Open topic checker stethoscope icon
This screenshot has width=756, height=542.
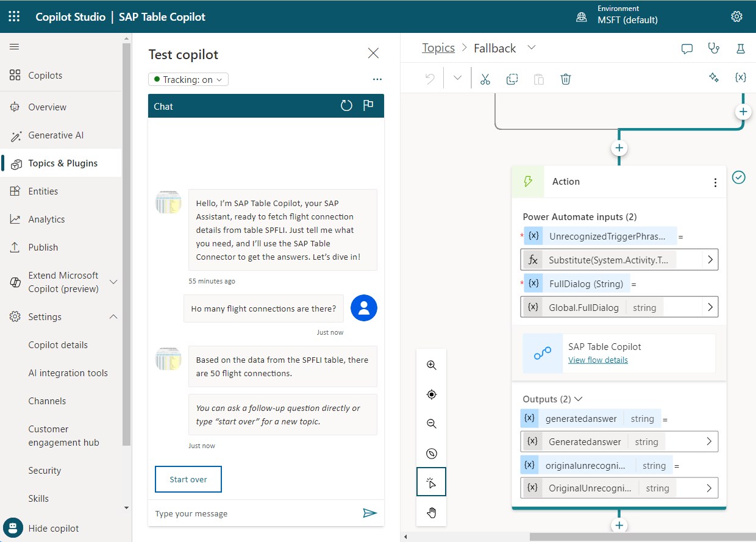click(x=714, y=49)
